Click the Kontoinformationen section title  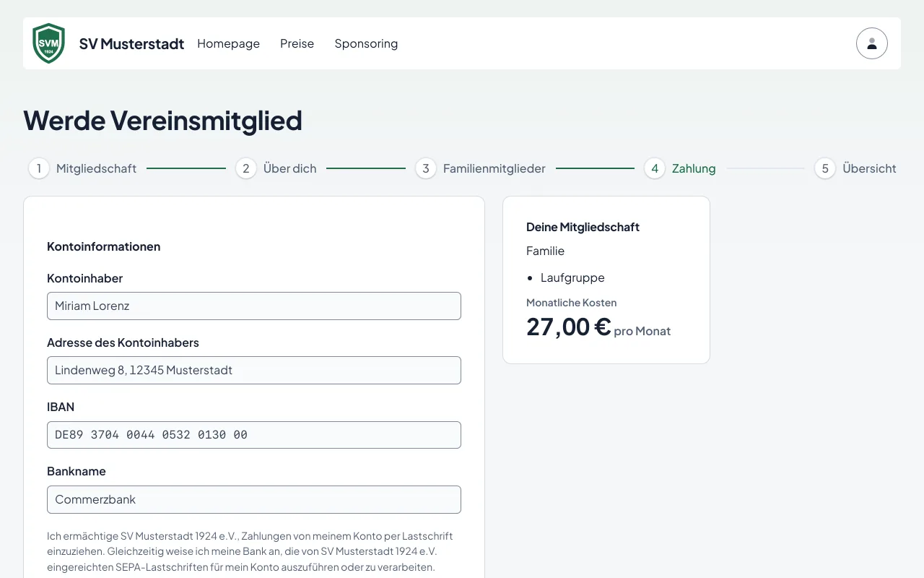coord(104,246)
